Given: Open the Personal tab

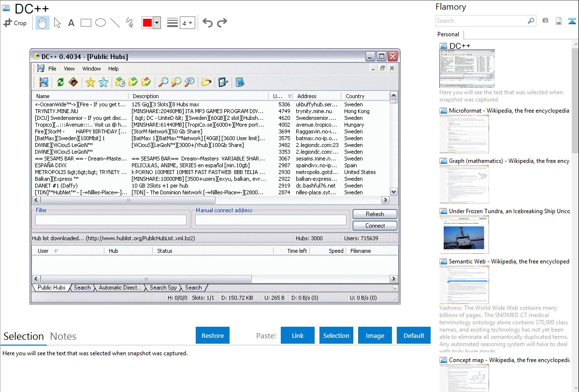Looking at the screenshot, I should 448,34.
